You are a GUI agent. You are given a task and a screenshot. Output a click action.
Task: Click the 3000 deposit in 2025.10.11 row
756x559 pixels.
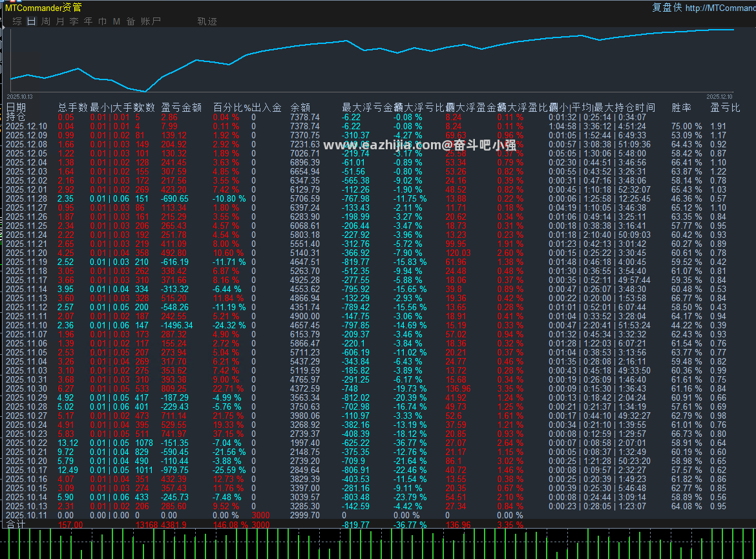pyautogui.click(x=260, y=515)
